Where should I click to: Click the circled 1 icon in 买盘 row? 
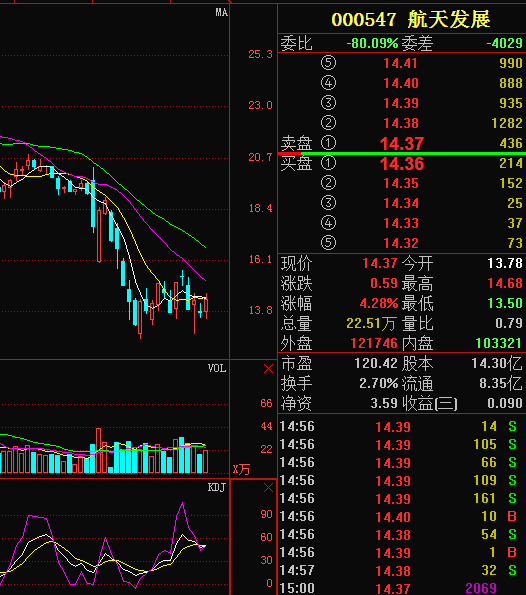tap(328, 163)
